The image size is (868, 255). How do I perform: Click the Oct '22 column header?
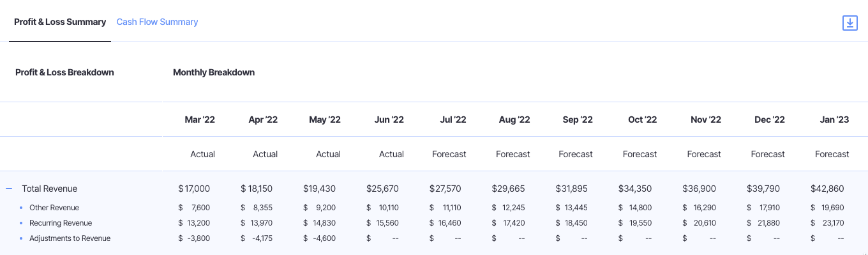click(643, 120)
